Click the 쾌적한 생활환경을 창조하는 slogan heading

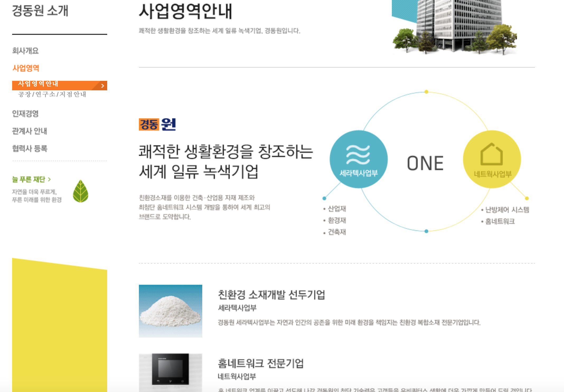tap(226, 152)
